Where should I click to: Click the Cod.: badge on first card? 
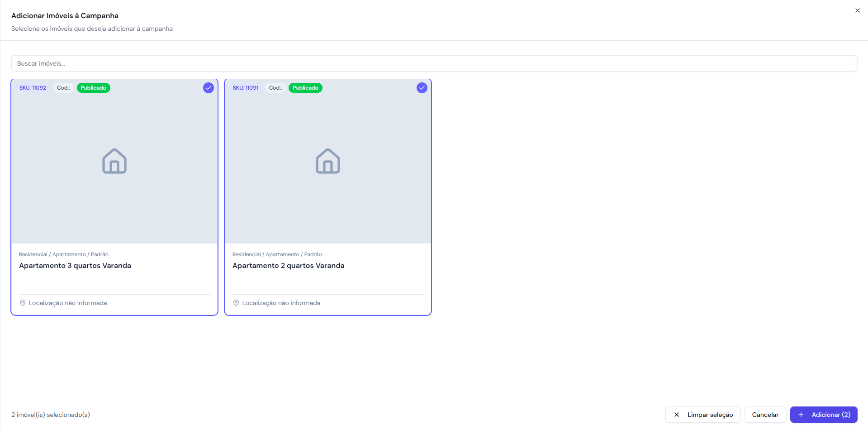63,88
